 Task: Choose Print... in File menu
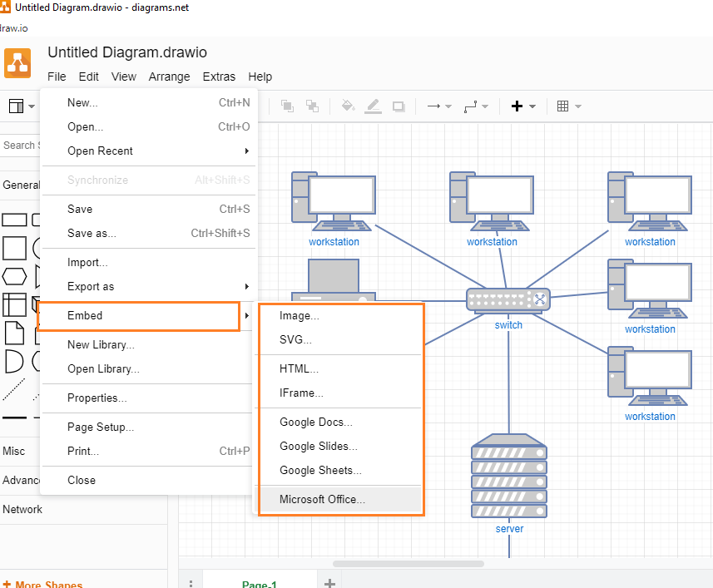tap(149, 452)
